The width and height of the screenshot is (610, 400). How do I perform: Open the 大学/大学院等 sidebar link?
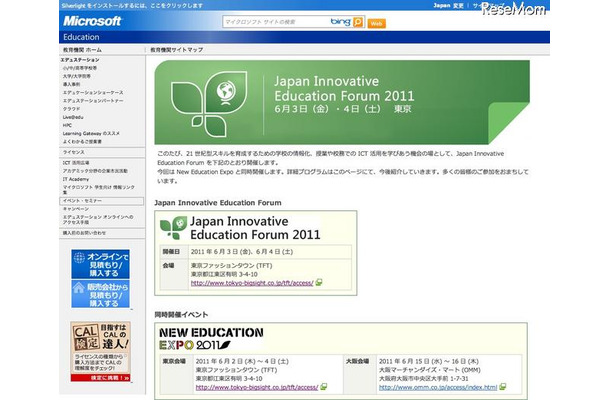click(77, 76)
